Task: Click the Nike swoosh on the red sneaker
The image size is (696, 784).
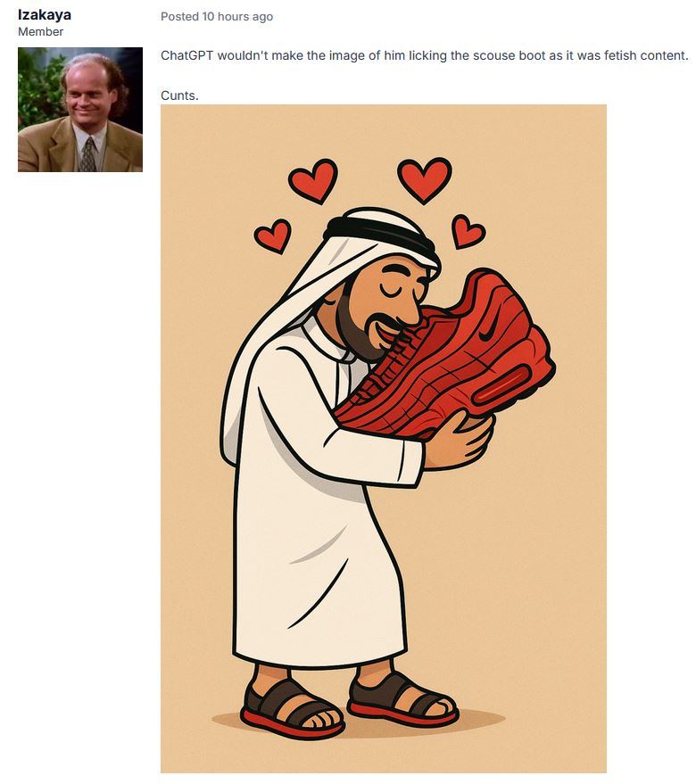Action: pos(489,329)
